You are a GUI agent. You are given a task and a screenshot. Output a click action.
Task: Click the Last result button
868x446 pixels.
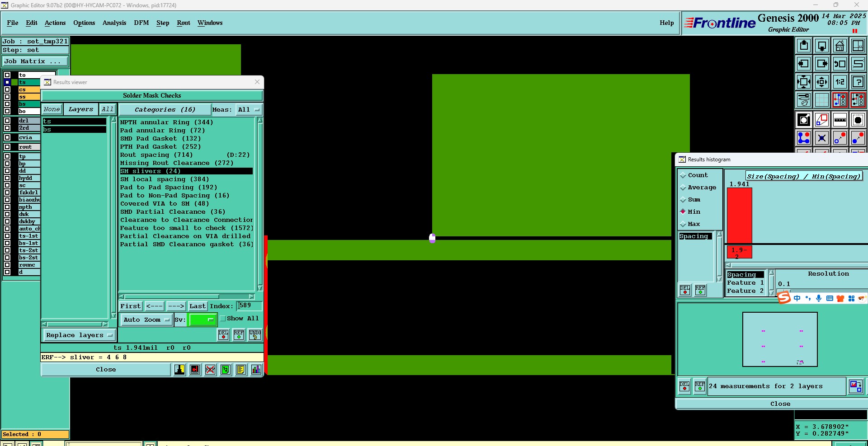(198, 306)
